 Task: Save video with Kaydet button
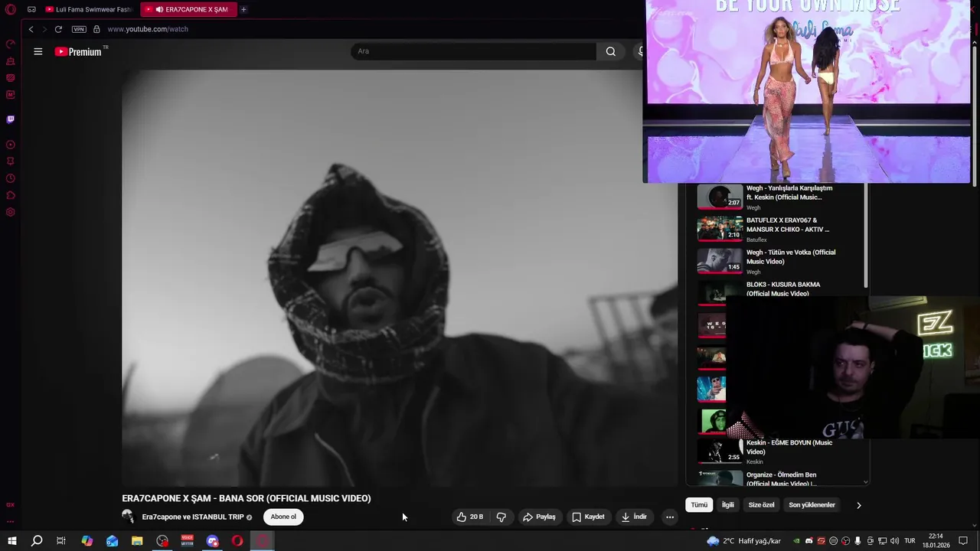[588, 517]
